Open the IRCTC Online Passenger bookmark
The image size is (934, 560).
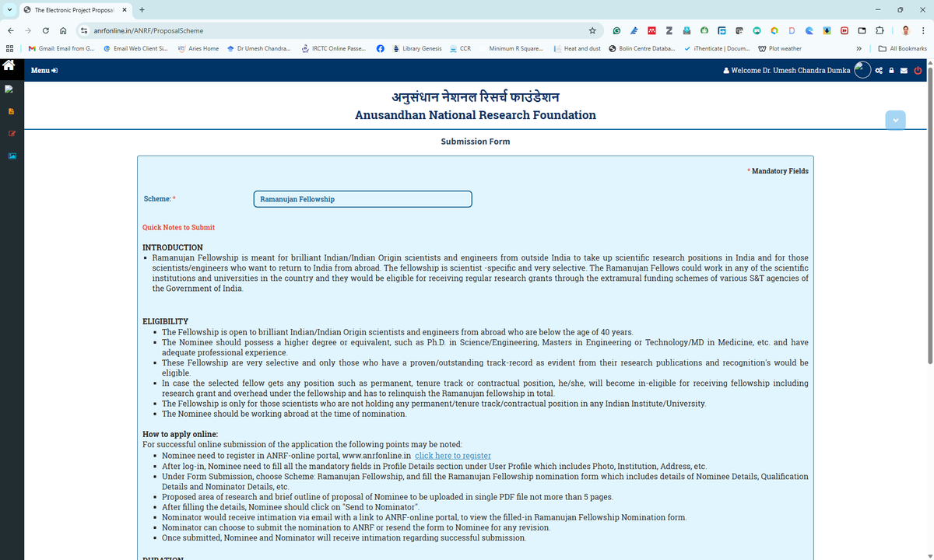[x=333, y=48]
